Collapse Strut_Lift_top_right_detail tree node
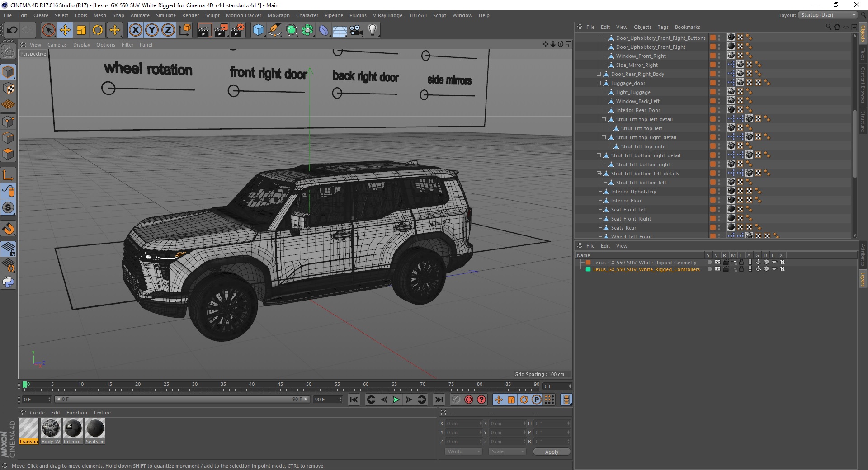 pos(604,137)
